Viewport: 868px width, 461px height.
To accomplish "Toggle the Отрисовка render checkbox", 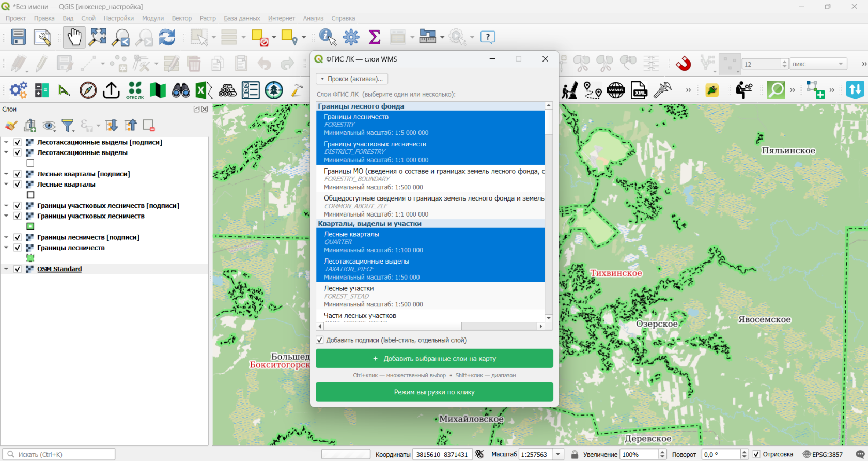I will pos(756,454).
